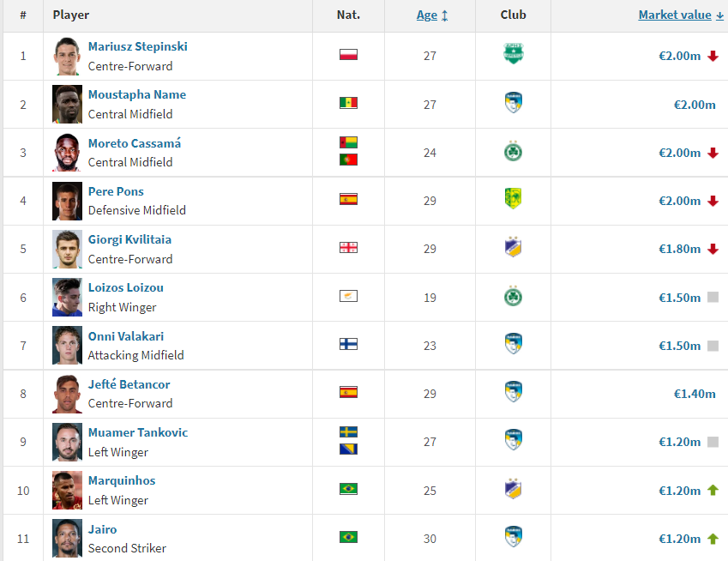
Task: Click Pere Pons's yellow club badge
Action: point(513,199)
